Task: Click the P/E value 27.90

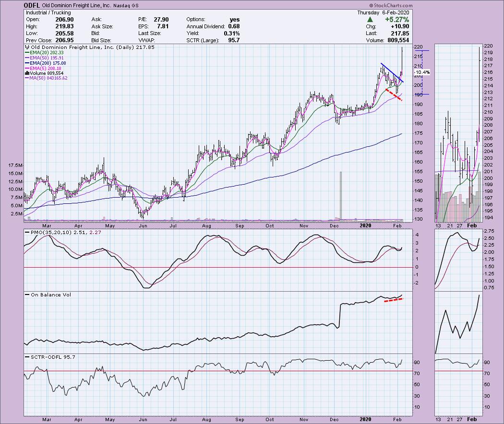Action: [x=161, y=20]
